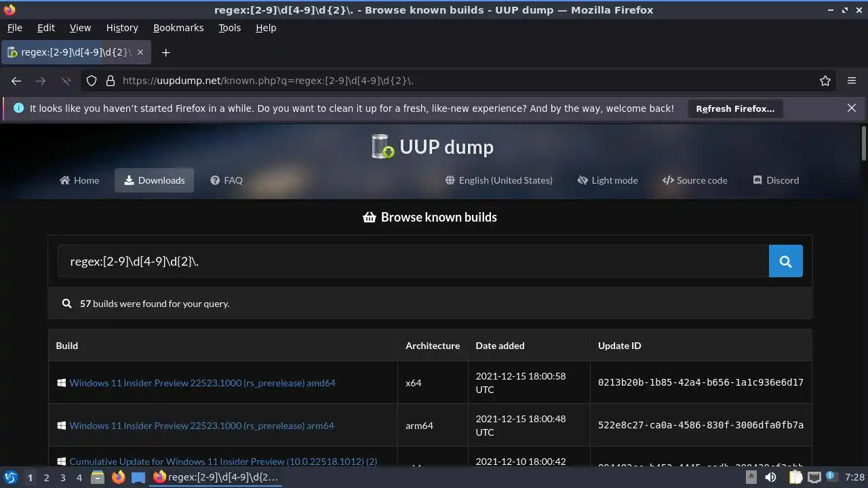Image resolution: width=868 pixels, height=488 pixels.
Task: Open the Edit menu
Action: (46, 28)
